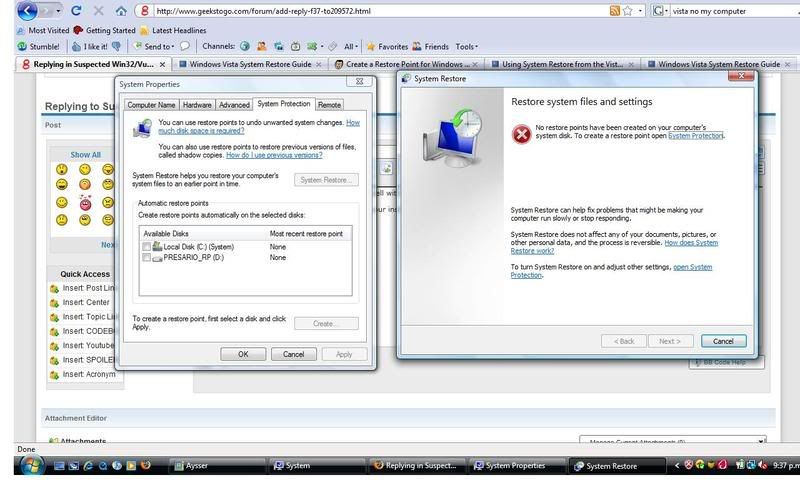The image size is (800, 500).
Task: Open the search engine selector dropdown
Action: point(660,11)
